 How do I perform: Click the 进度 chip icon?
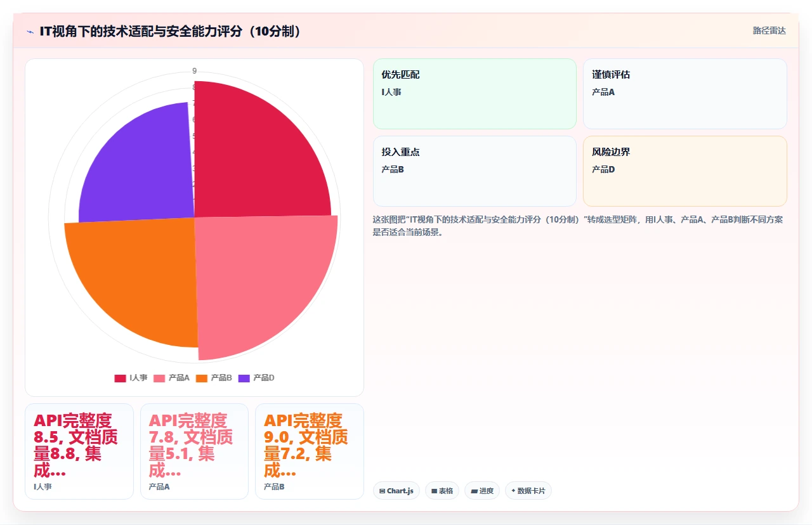click(x=474, y=491)
